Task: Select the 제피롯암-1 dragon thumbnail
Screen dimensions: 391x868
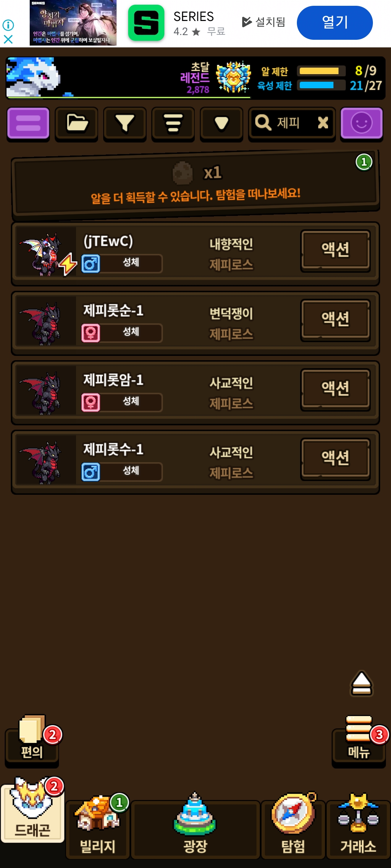Action: (x=45, y=393)
